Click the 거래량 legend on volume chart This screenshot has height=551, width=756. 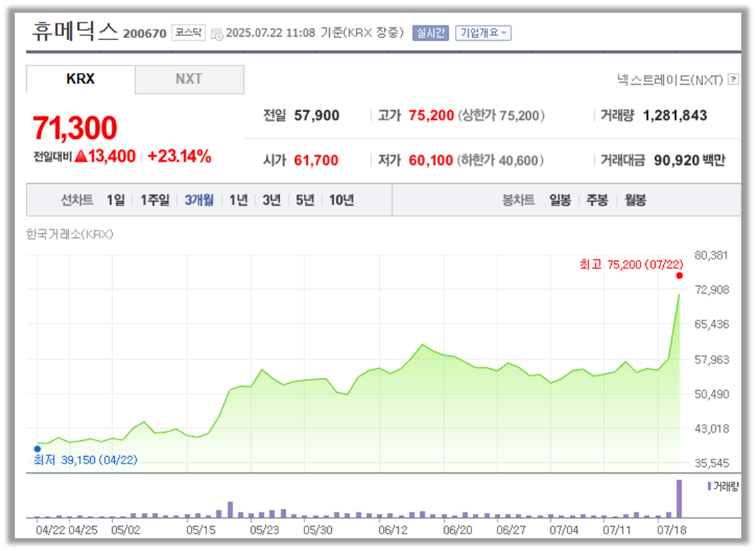[723, 486]
